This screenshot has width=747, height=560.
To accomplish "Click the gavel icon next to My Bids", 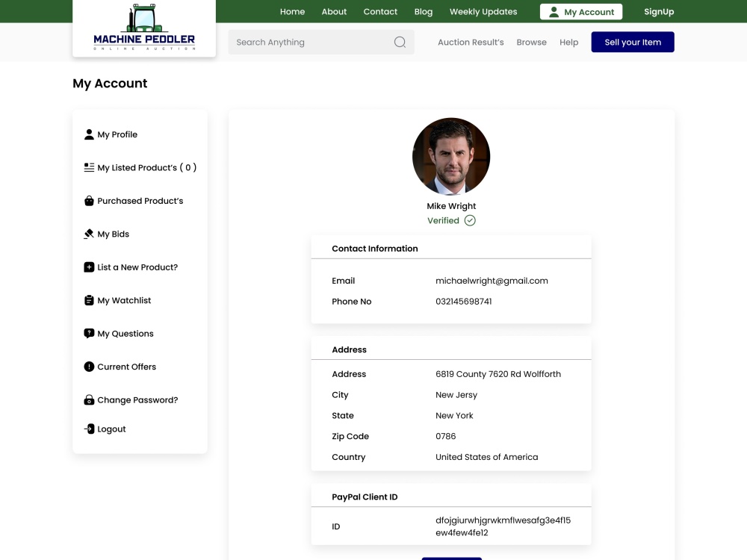I will point(89,234).
